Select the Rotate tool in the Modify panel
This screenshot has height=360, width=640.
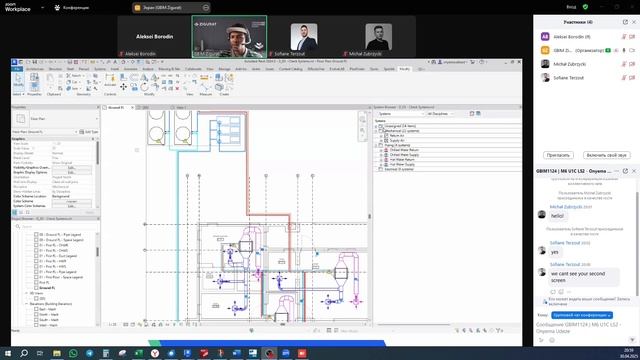[x=144, y=87]
